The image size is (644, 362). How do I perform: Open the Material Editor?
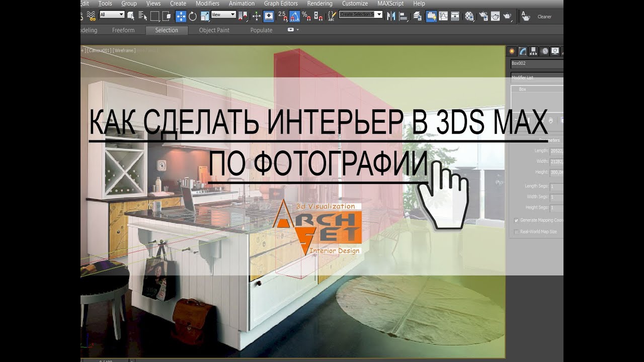point(469,16)
